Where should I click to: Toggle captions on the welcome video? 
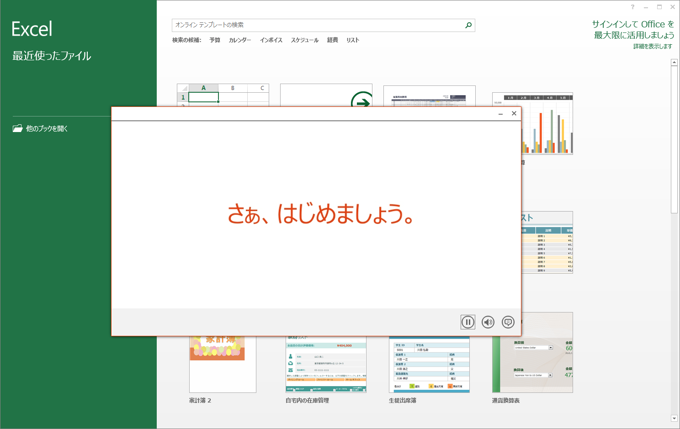tap(508, 322)
